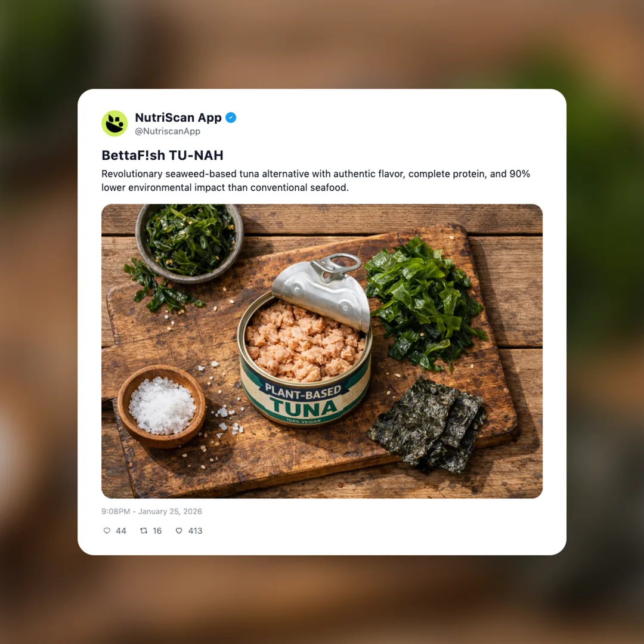Image resolution: width=644 pixels, height=644 pixels.
Task: Open the plant-based tuna photo
Action: click(322, 351)
